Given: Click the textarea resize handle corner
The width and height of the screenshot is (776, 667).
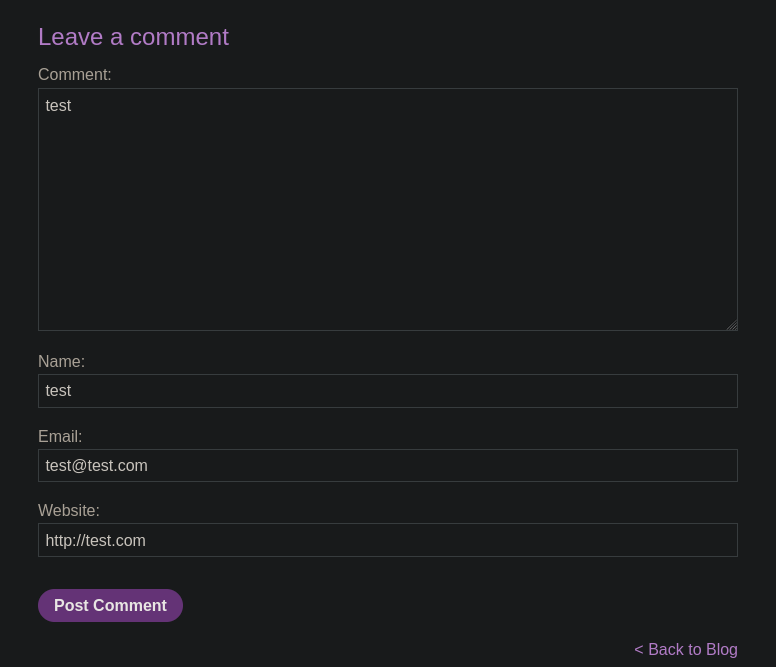Looking at the screenshot, I should coord(731,325).
